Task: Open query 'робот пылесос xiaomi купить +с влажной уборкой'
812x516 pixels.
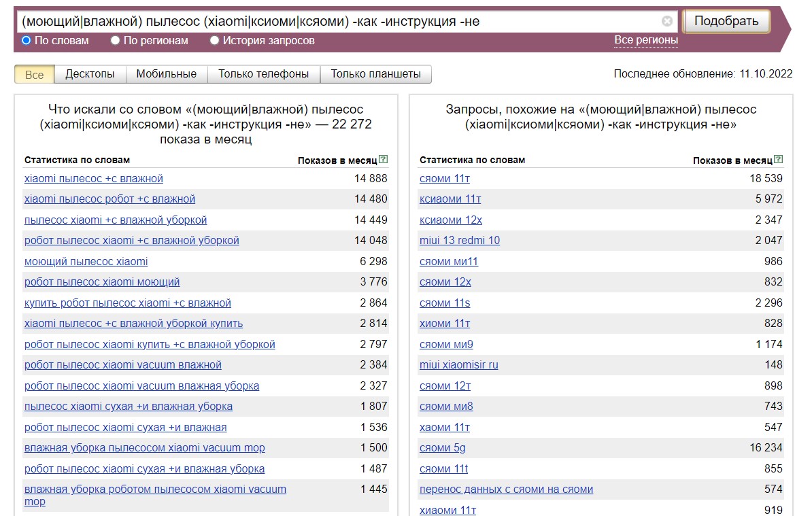Action: [150, 344]
